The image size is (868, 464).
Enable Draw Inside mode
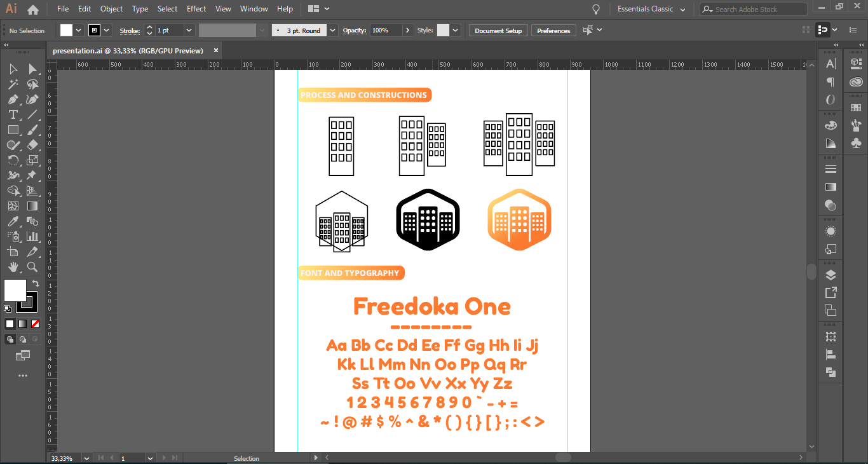click(x=36, y=339)
